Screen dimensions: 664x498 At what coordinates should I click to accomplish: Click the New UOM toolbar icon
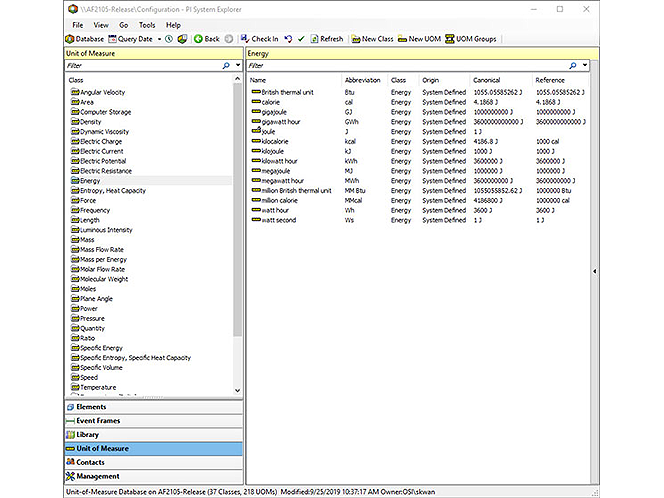click(419, 39)
